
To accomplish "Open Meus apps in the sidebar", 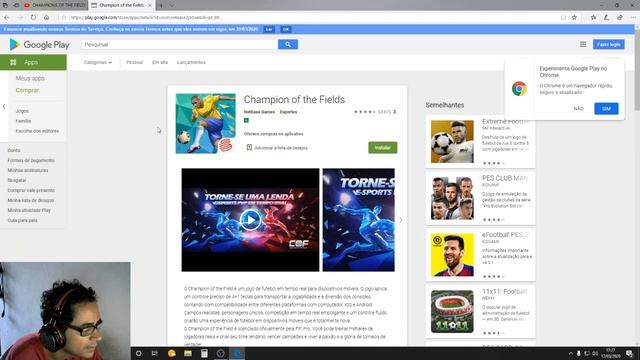I will click(x=30, y=78).
